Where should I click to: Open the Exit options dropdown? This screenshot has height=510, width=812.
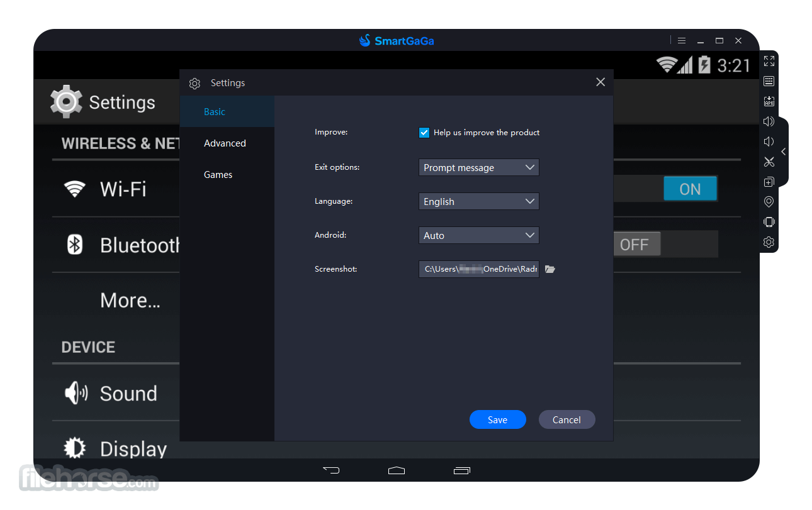coord(479,167)
